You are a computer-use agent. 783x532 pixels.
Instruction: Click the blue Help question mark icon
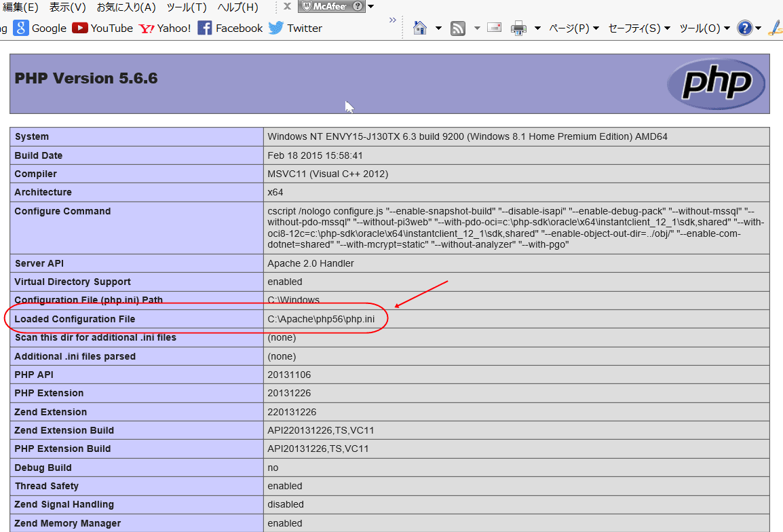pyautogui.click(x=744, y=28)
